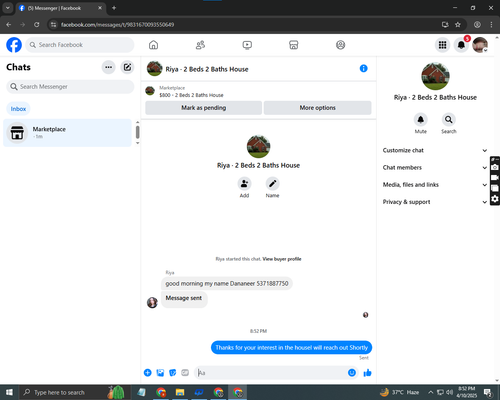
Task: Mute this conversation with bell icon
Action: tap(421, 119)
